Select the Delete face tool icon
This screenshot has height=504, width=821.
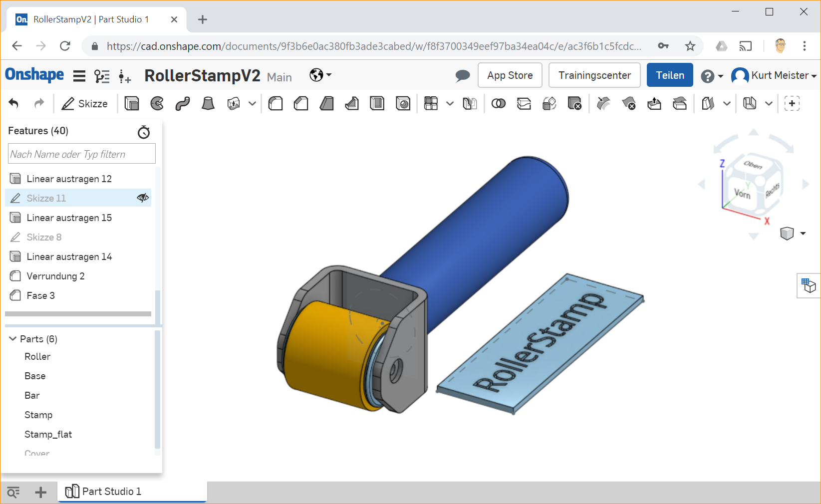[x=629, y=103]
